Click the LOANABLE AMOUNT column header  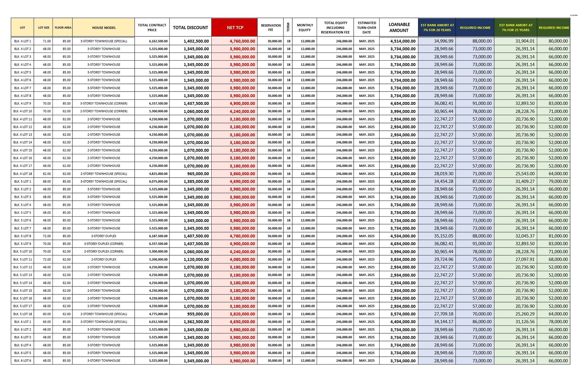[399, 28]
